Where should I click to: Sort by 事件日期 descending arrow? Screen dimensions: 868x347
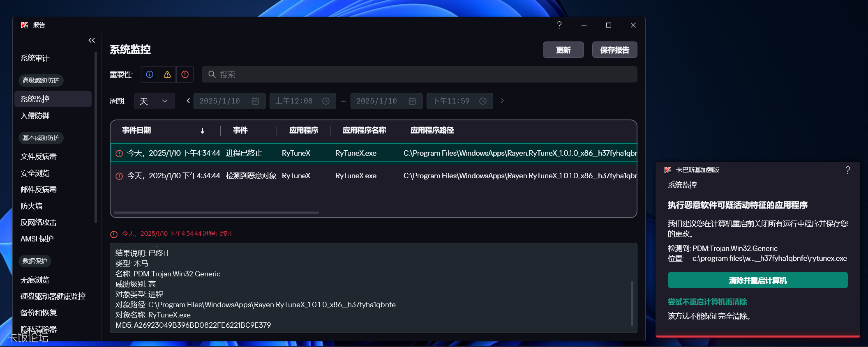pos(202,131)
